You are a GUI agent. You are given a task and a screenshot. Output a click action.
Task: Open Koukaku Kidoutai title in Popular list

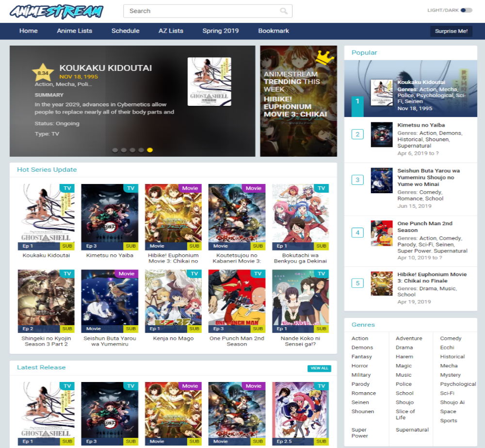point(421,83)
